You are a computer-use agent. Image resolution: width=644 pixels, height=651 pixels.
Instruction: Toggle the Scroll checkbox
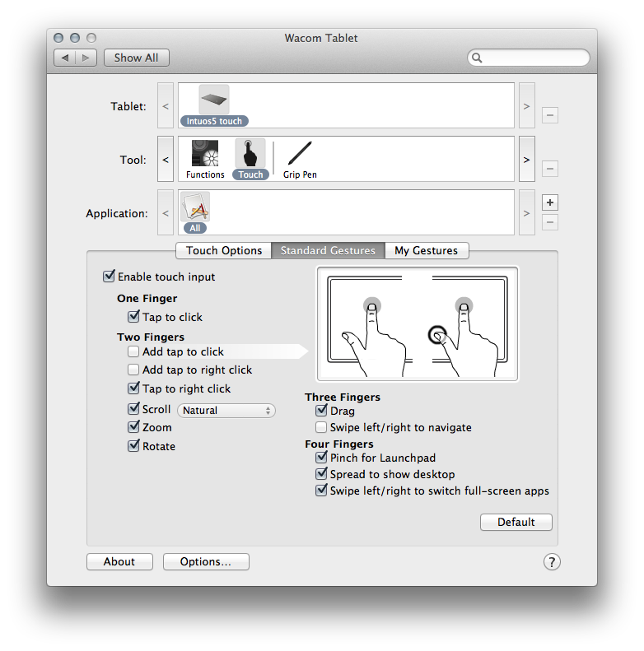[x=133, y=408]
